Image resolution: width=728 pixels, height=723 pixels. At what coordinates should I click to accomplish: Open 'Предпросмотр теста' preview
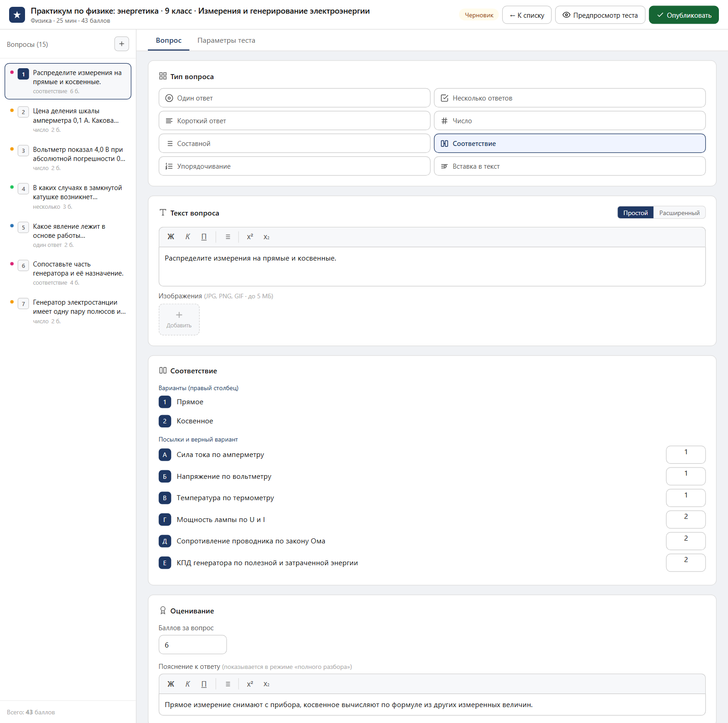[600, 15]
